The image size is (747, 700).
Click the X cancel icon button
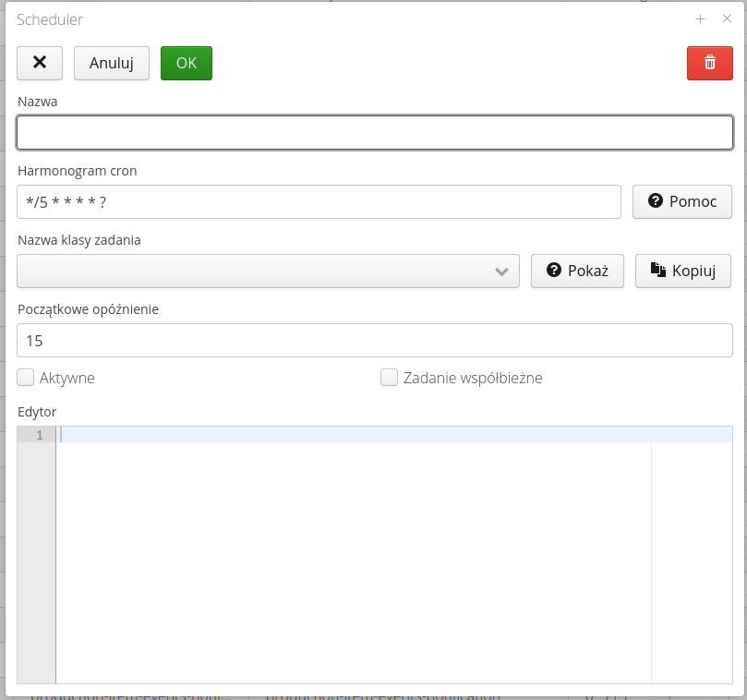[39, 63]
